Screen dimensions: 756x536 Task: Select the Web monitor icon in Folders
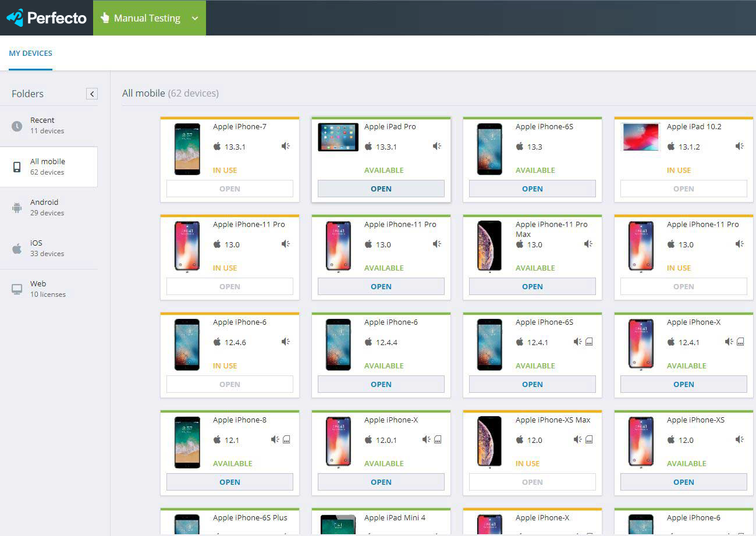tap(17, 289)
